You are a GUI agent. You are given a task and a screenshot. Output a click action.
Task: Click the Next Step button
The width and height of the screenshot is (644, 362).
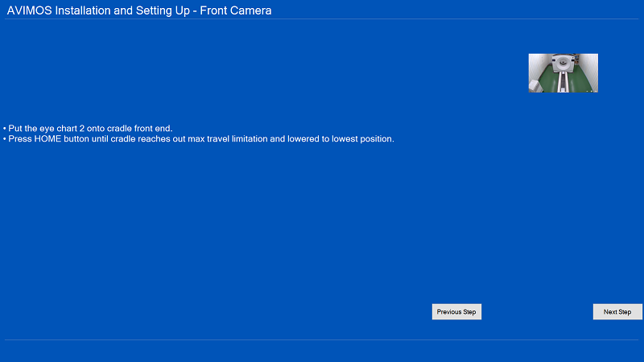pos(617,312)
